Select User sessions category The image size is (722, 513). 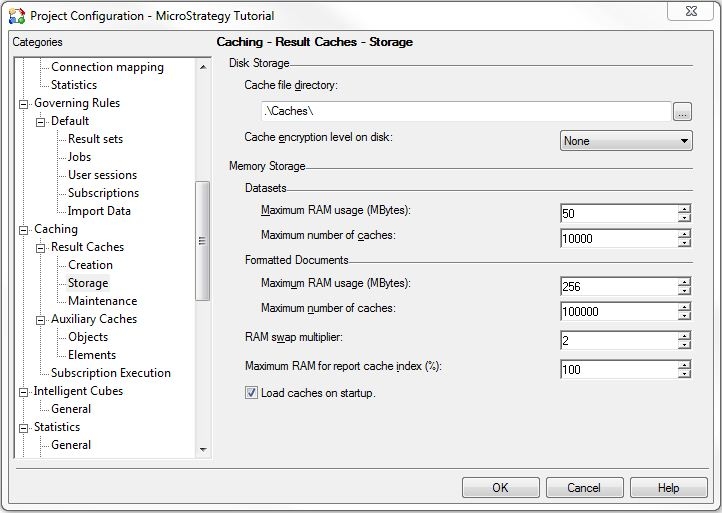point(102,175)
